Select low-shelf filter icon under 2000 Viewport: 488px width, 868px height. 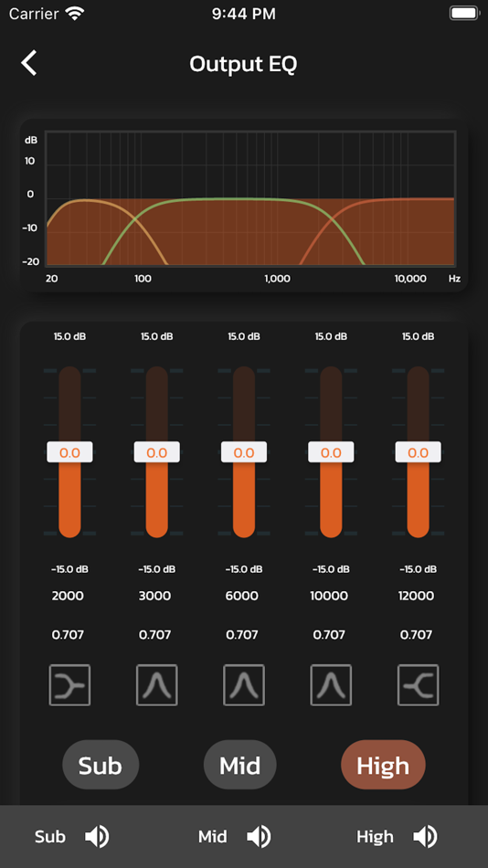point(69,684)
